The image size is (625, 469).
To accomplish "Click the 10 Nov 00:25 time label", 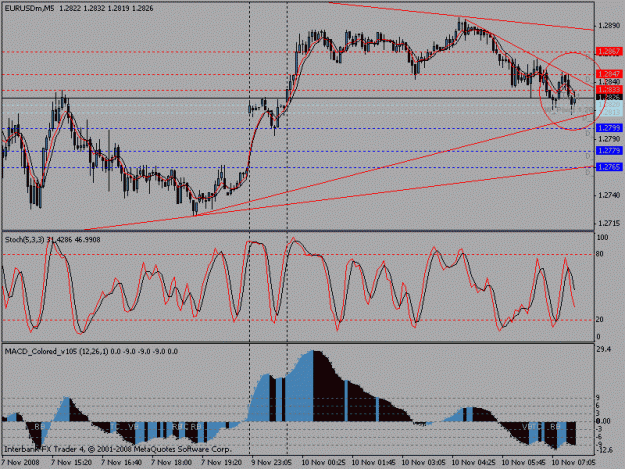I will [323, 463].
